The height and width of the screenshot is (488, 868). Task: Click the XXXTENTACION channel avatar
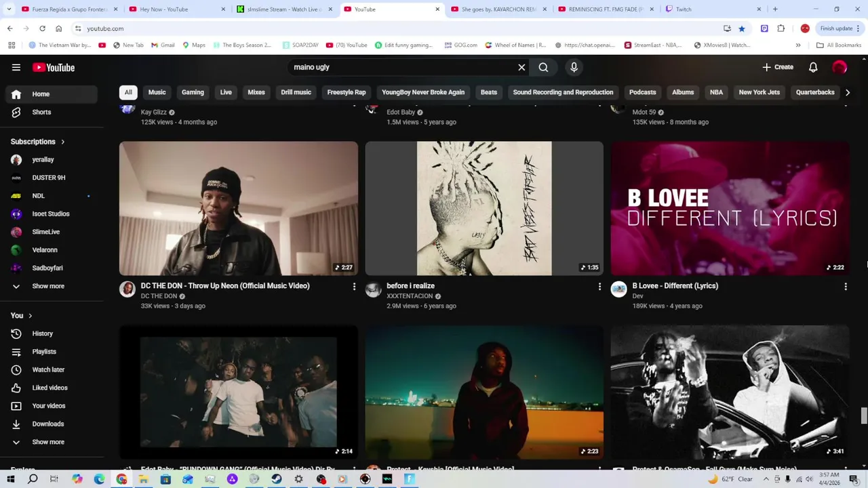pyautogui.click(x=373, y=289)
